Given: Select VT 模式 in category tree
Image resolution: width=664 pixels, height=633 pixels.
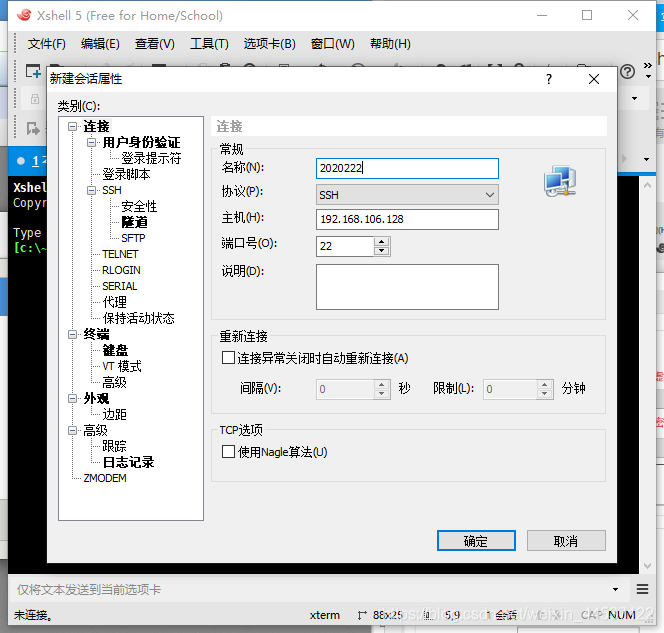Looking at the screenshot, I should pyautogui.click(x=122, y=366).
